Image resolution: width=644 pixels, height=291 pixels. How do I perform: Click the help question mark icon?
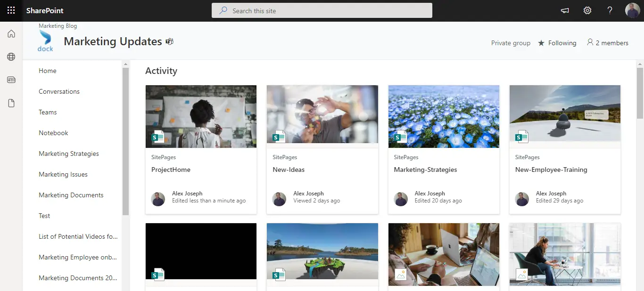coord(610,10)
